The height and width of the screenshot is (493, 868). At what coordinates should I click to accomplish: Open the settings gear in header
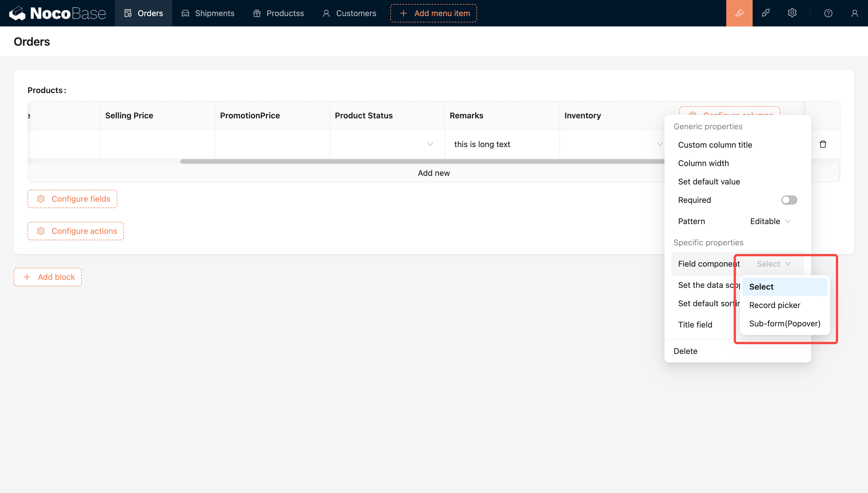click(x=792, y=13)
